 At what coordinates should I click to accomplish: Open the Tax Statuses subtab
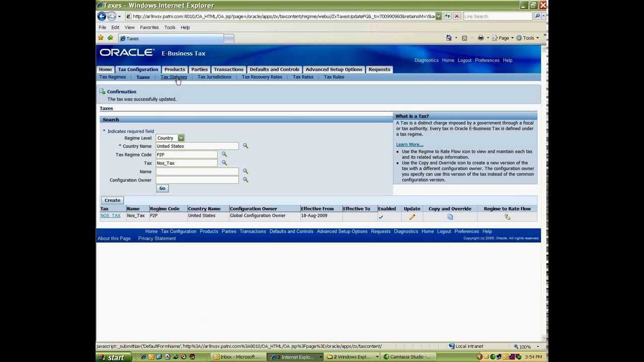coord(174,77)
